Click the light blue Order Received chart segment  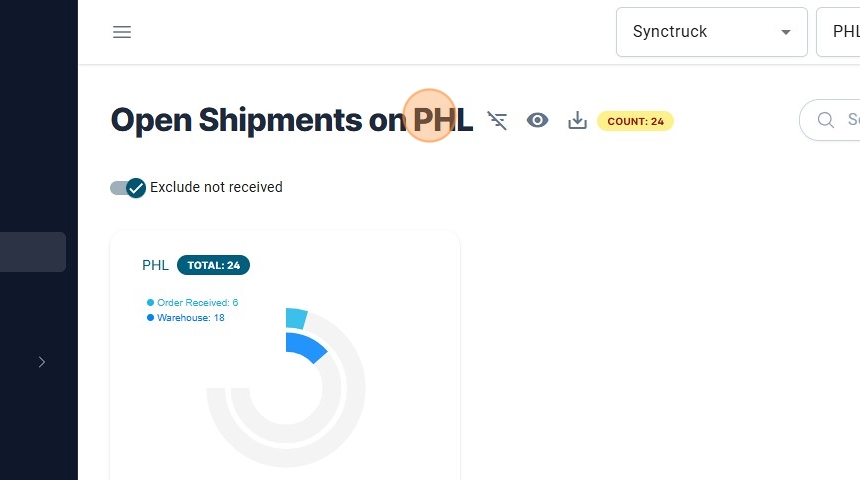(296, 318)
